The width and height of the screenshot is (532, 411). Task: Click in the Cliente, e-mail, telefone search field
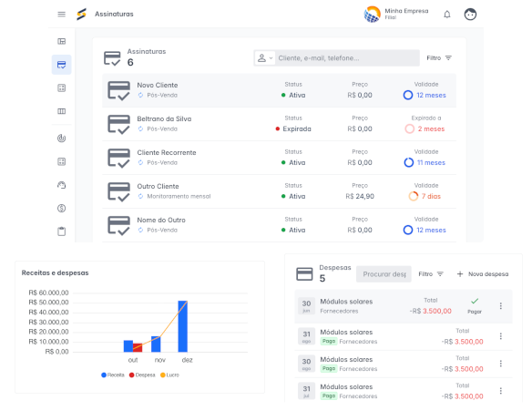click(x=347, y=58)
